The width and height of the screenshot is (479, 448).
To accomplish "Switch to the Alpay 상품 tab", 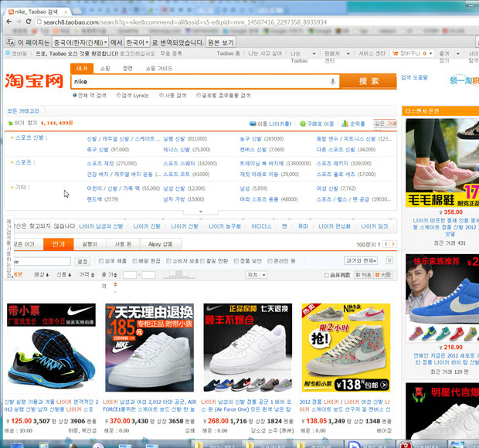I will point(161,244).
